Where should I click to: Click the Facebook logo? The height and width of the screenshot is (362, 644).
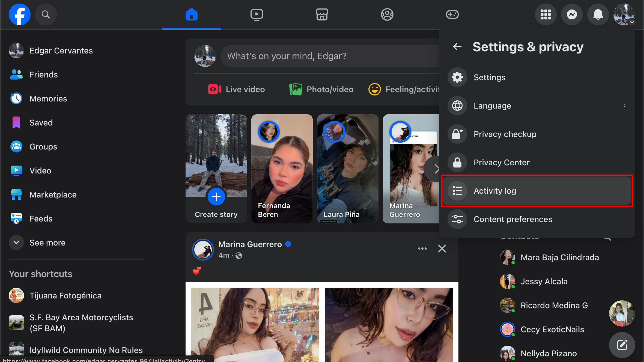(x=19, y=14)
